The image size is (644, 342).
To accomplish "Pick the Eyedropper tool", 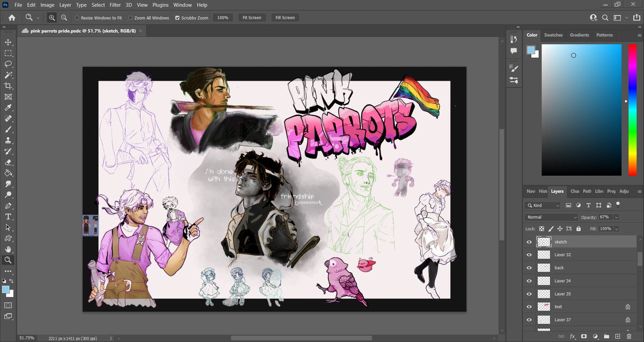I will (8, 107).
